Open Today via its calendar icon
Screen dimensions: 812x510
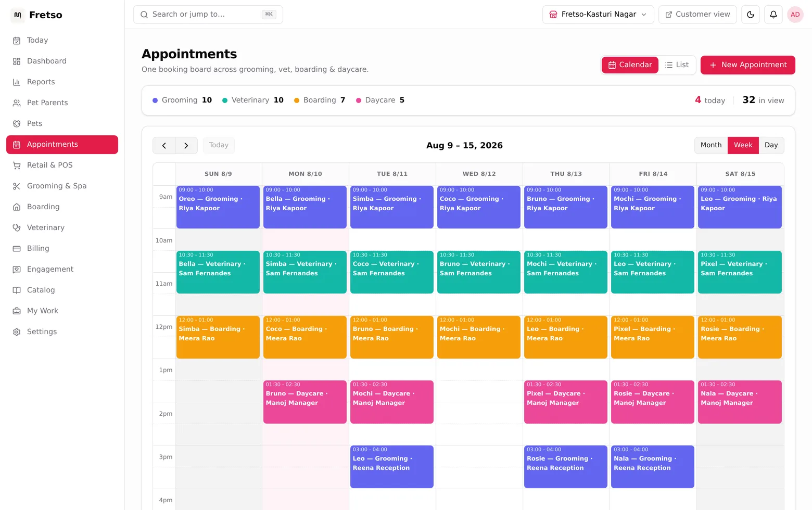tap(17, 40)
